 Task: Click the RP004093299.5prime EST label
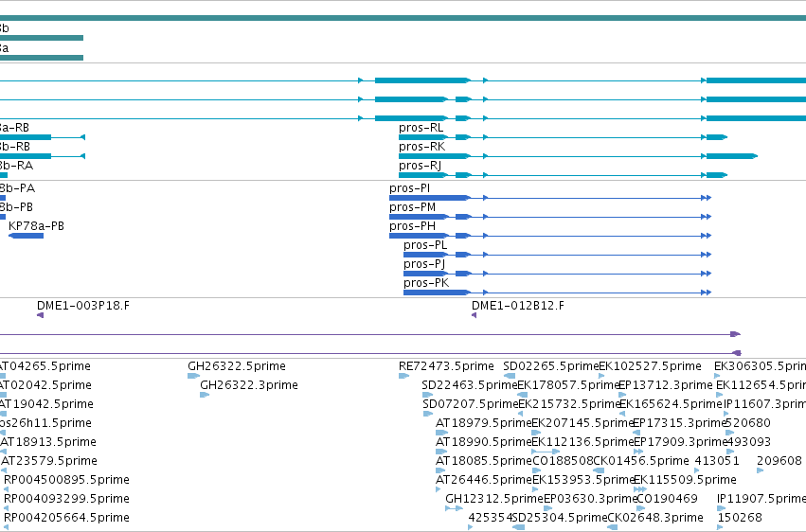tap(67, 499)
